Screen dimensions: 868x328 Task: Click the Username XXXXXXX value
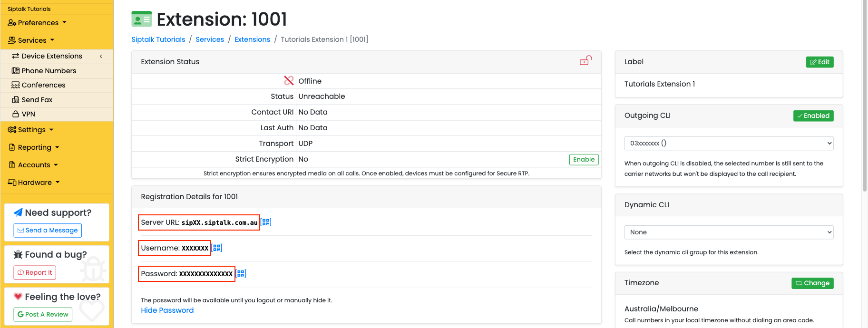pyautogui.click(x=195, y=248)
